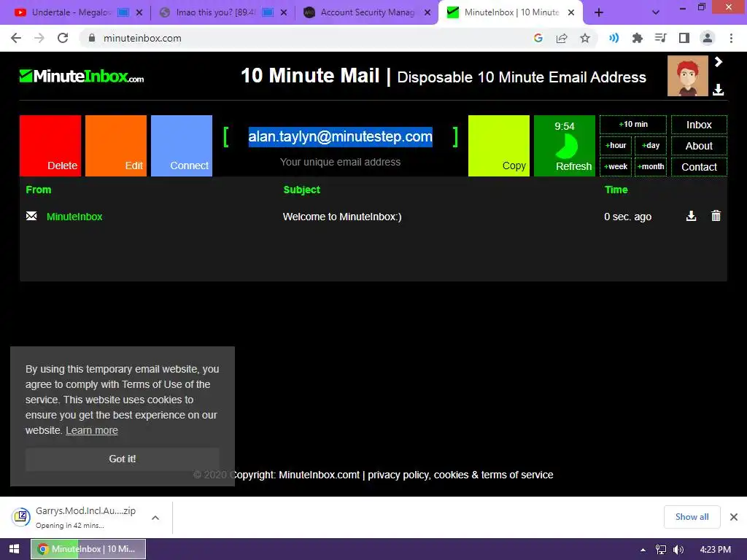Open the Windows Start button
This screenshot has height=560, width=747.
pos(15,549)
